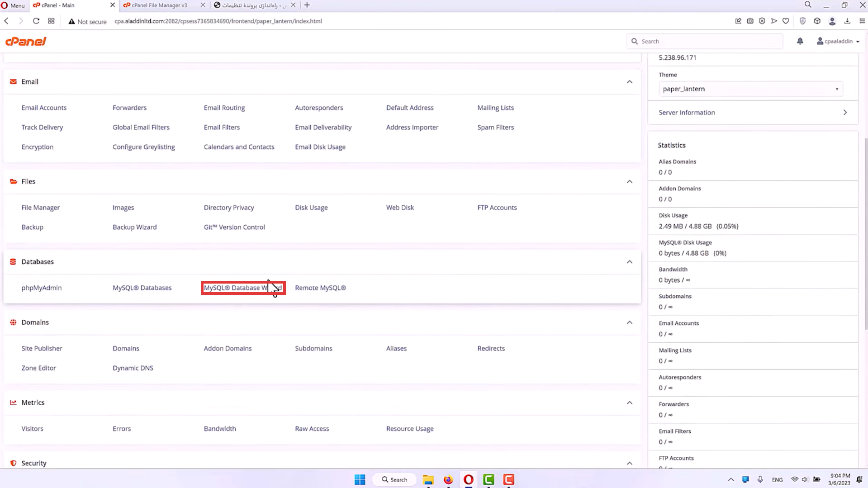
Task: Click the Opera snapshot camera icon
Action: click(750, 21)
